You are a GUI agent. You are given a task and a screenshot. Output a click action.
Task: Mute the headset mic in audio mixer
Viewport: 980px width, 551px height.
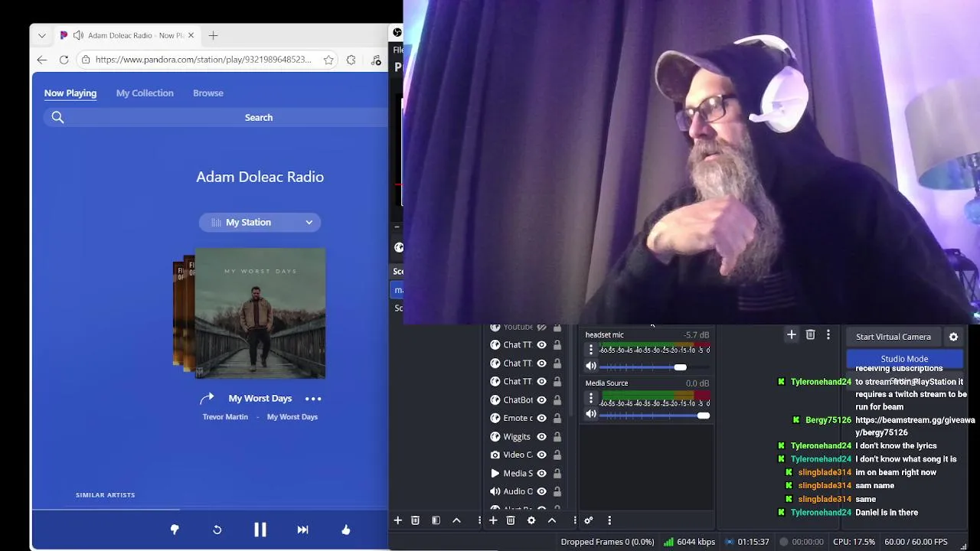590,367
